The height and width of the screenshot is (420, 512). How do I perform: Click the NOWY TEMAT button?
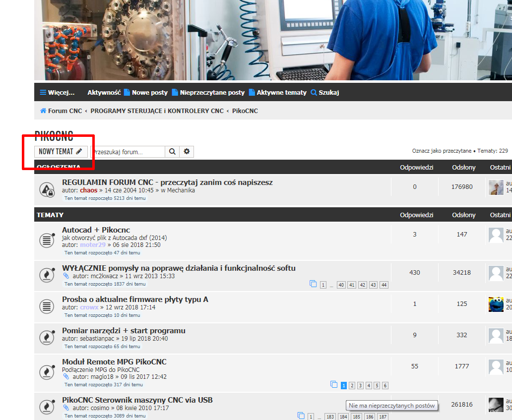click(x=61, y=151)
